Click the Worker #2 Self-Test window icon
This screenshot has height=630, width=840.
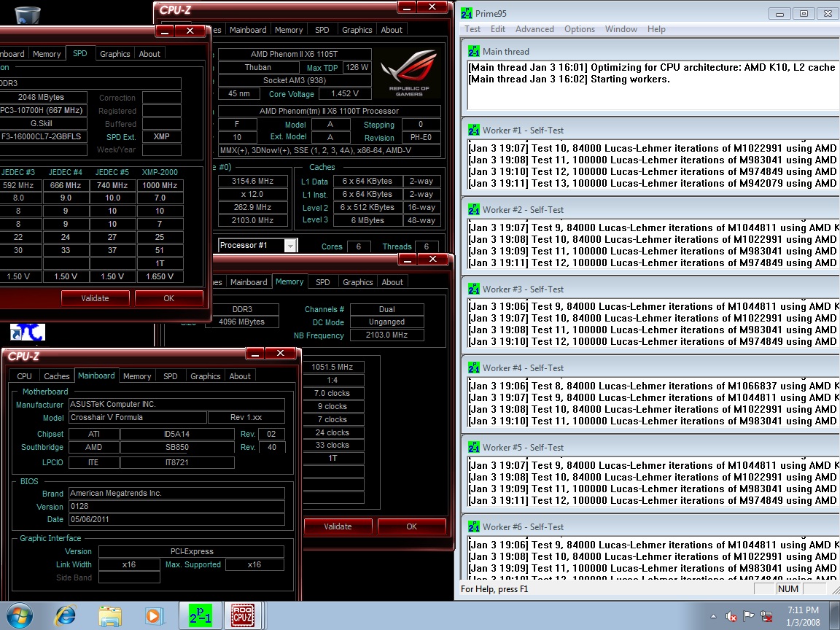click(x=473, y=209)
